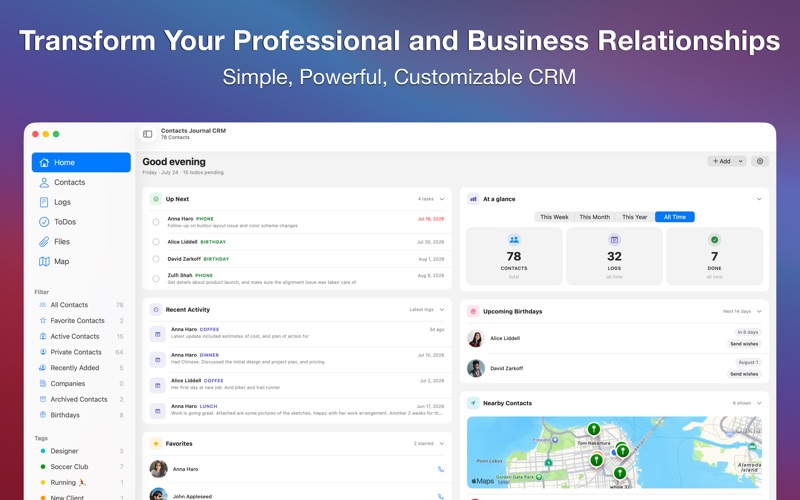Viewport: 800px width, 500px height.
Task: Collapse the Favorites card chevron
Action: coord(442,444)
